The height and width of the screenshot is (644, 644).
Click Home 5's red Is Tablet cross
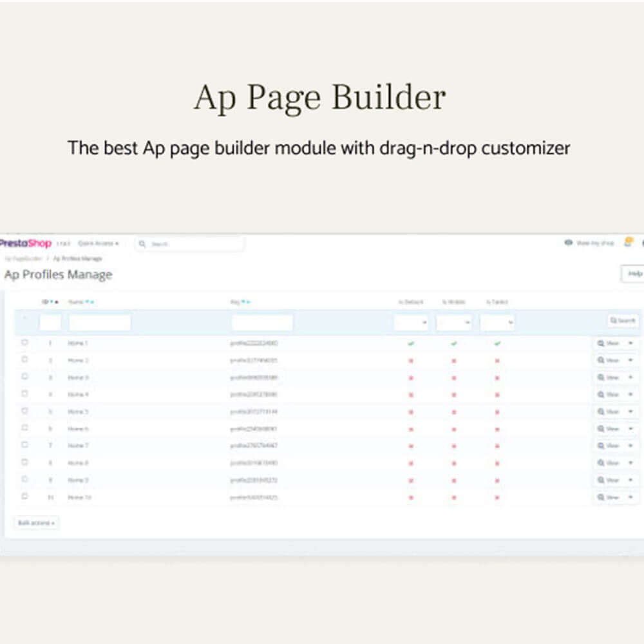click(x=497, y=412)
